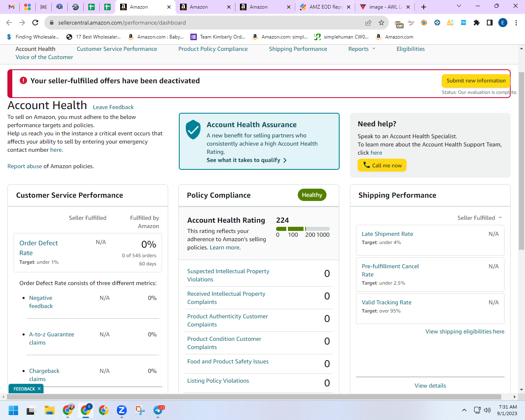Open the Chrome three-dot menu
525x420 pixels.
coord(516,23)
